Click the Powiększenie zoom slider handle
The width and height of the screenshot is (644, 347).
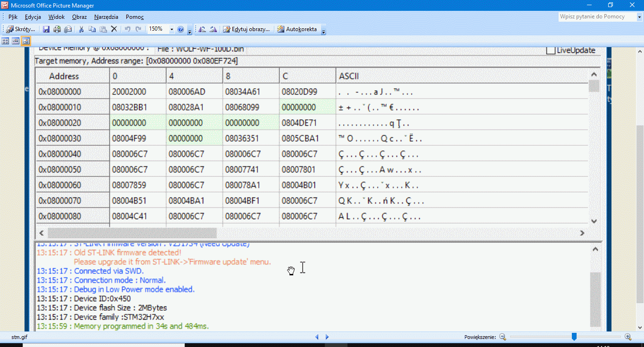[574, 337]
